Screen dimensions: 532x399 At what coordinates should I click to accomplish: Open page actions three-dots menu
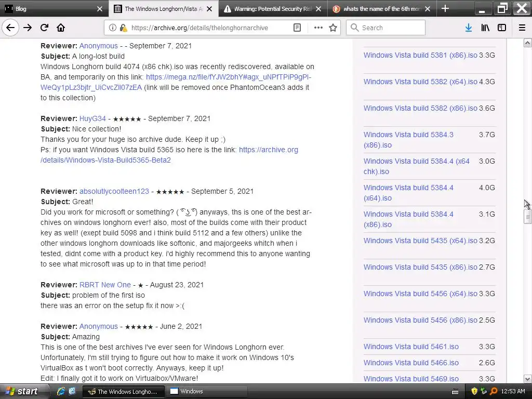point(318,28)
